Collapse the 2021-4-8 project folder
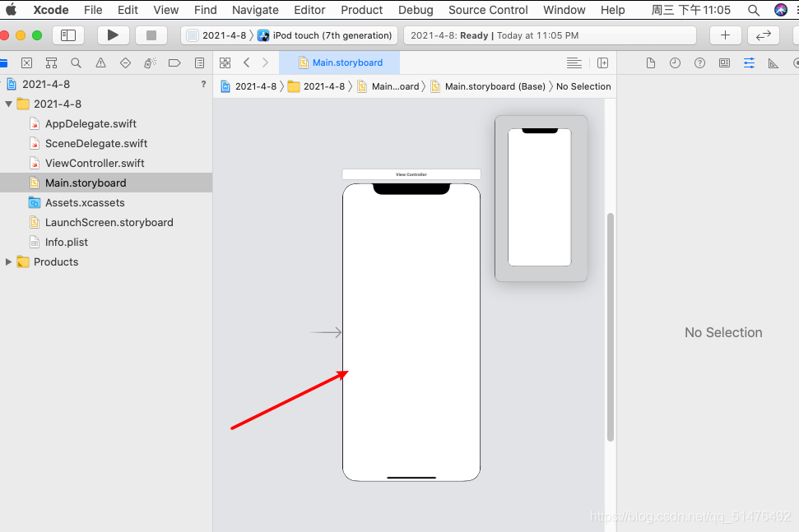This screenshot has height=532, width=799. coord(8,104)
